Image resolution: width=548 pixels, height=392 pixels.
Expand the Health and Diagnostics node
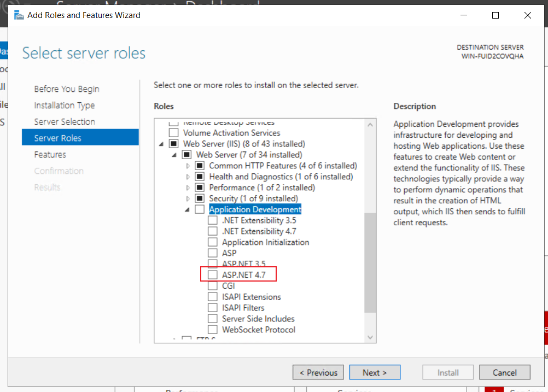pyautogui.click(x=188, y=177)
